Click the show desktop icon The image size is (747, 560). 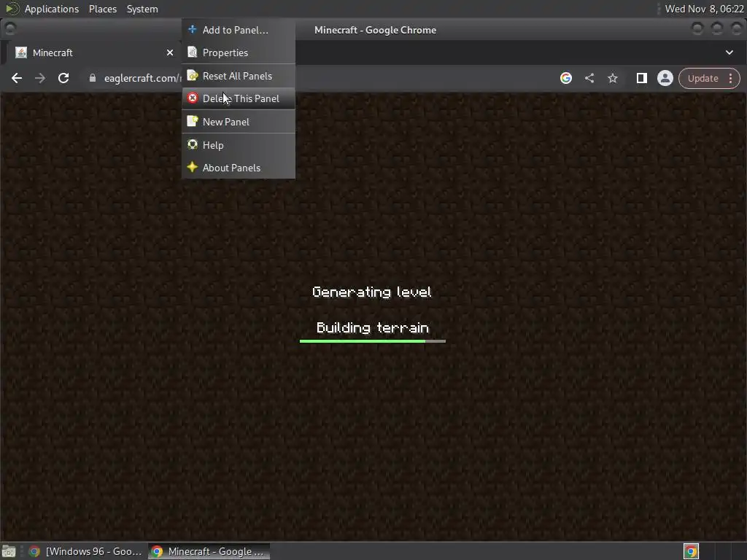(9, 551)
